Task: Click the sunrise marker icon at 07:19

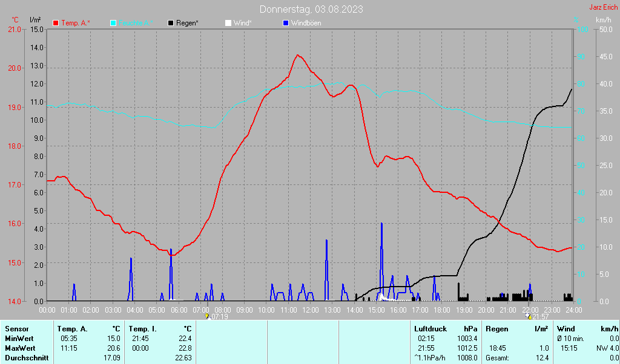Action: [x=206, y=316]
